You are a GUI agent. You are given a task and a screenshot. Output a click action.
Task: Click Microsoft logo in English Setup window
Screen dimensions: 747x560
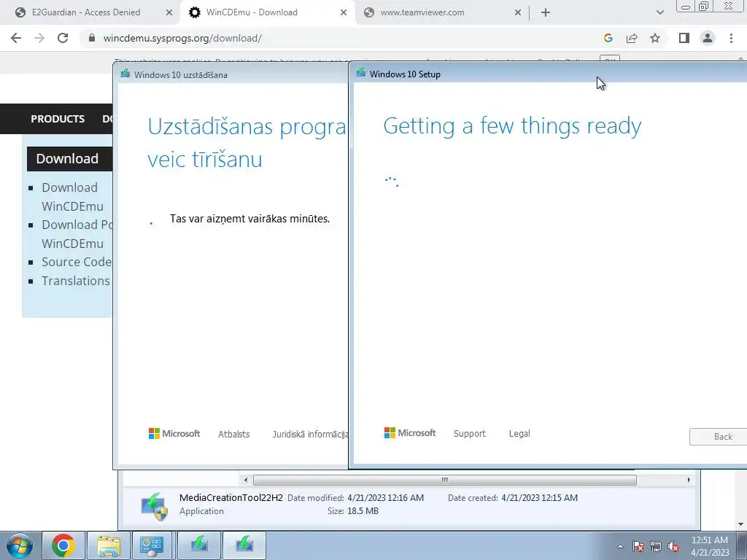click(x=410, y=433)
